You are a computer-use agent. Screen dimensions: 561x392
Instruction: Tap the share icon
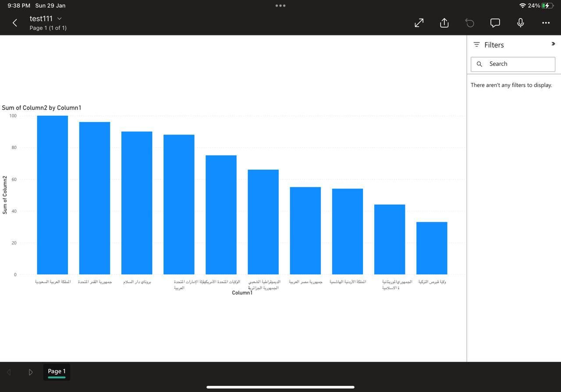[x=444, y=23]
